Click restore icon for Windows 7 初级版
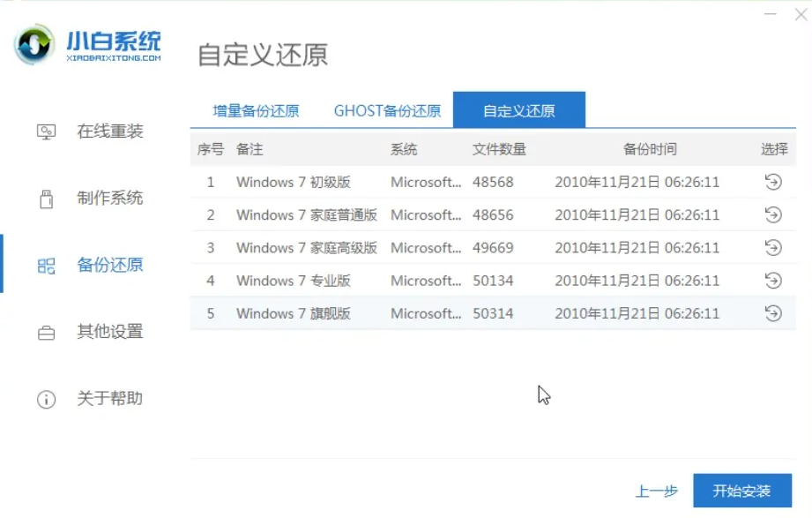Screen dimensions: 812x518 [772, 183]
